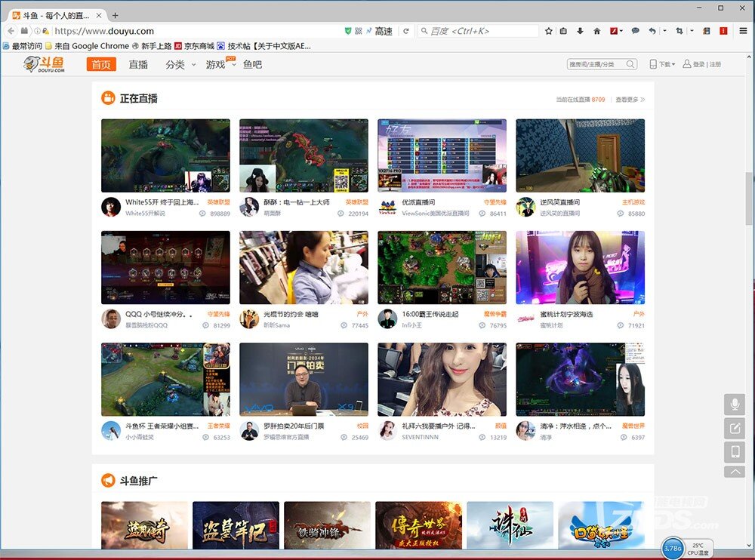Viewport: 755px width, 560px height.
Task: Click the edit feedback side widget icon
Action: (735, 428)
